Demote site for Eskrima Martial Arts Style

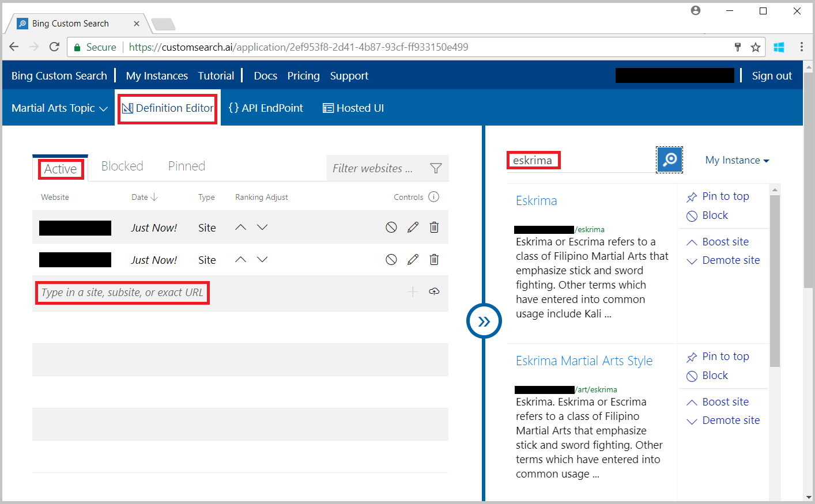point(723,420)
